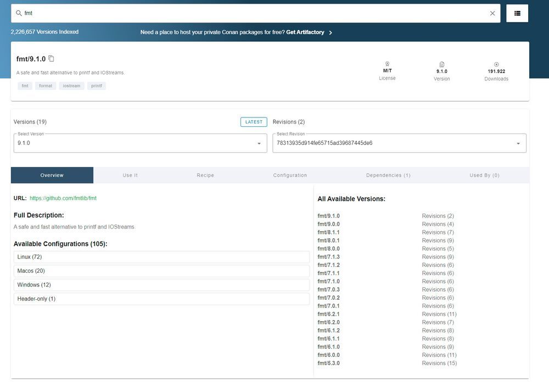Switch to the Dependencies (1) tab
The image size is (549, 392).
pyautogui.click(x=388, y=175)
